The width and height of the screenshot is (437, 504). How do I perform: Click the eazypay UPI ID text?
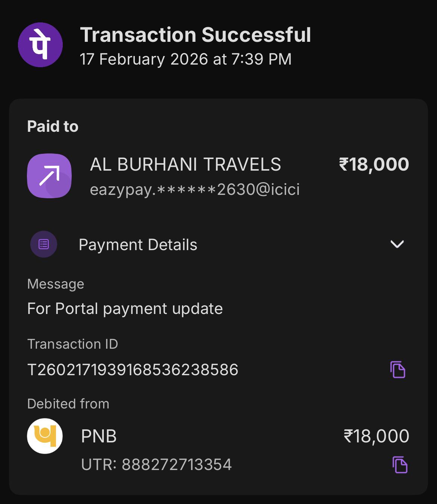[195, 190]
